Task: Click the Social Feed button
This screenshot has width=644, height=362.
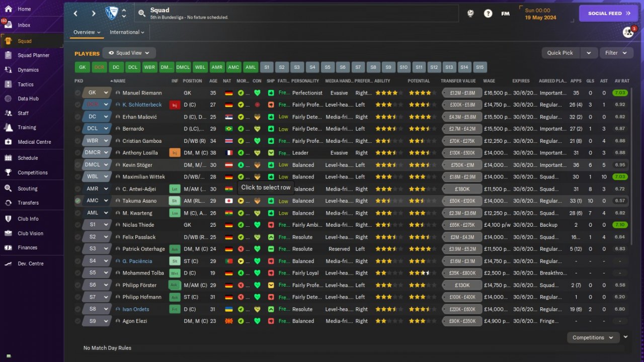Action: pyautogui.click(x=609, y=14)
